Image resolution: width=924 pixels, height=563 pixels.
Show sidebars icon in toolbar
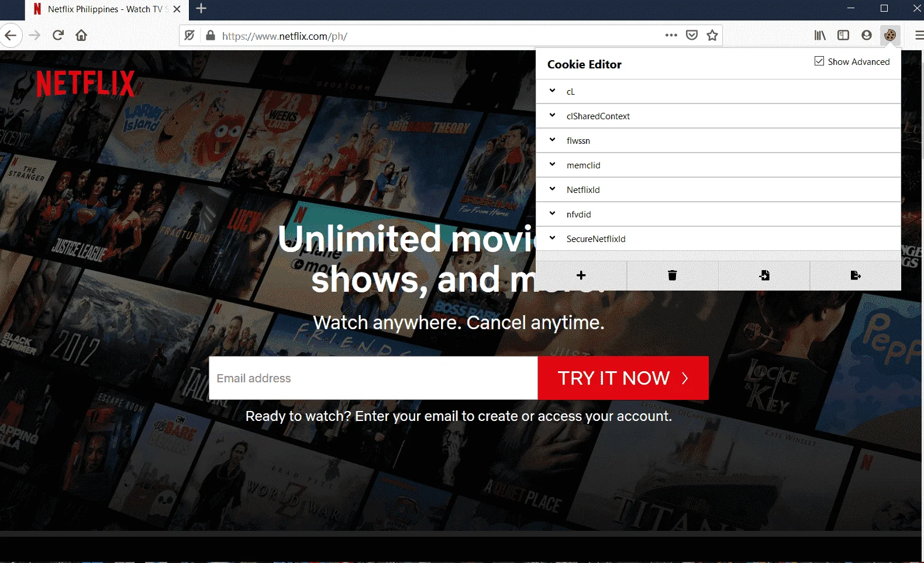[843, 36]
